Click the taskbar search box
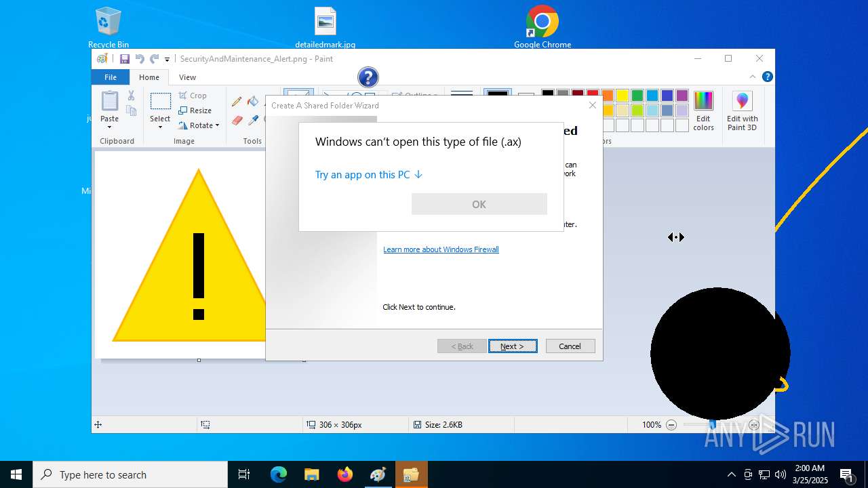This screenshot has height=488, width=868. point(130,474)
